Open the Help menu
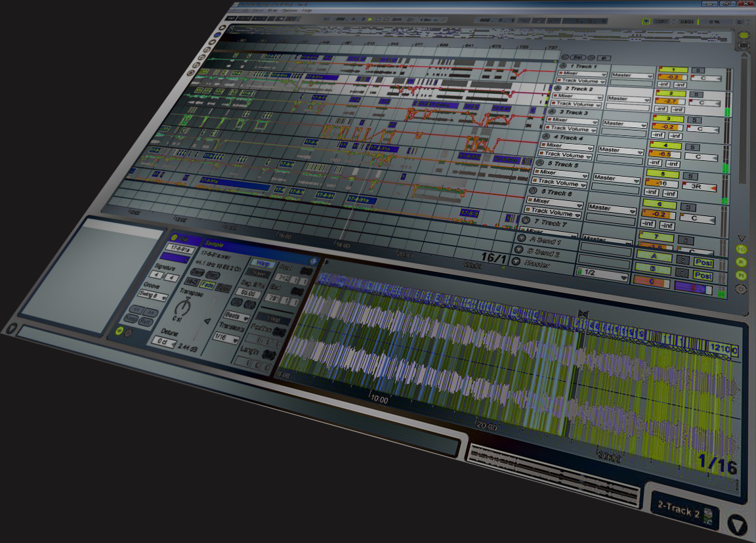 click(307, 11)
